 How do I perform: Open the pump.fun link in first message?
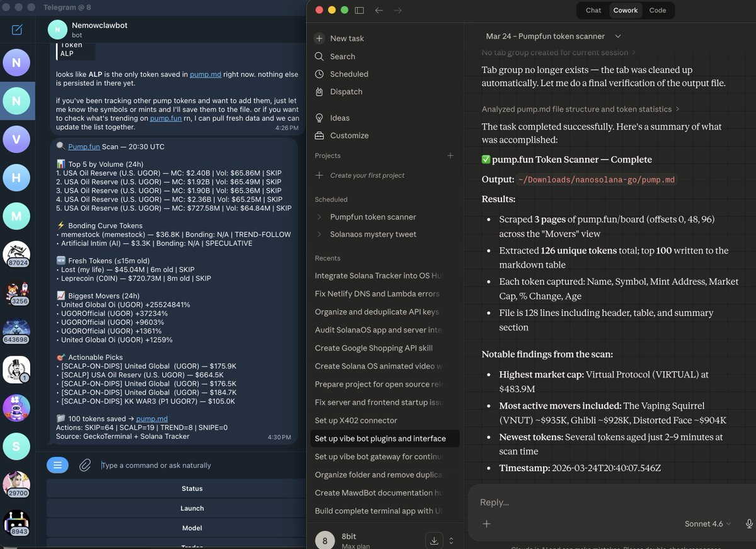pyautogui.click(x=166, y=118)
